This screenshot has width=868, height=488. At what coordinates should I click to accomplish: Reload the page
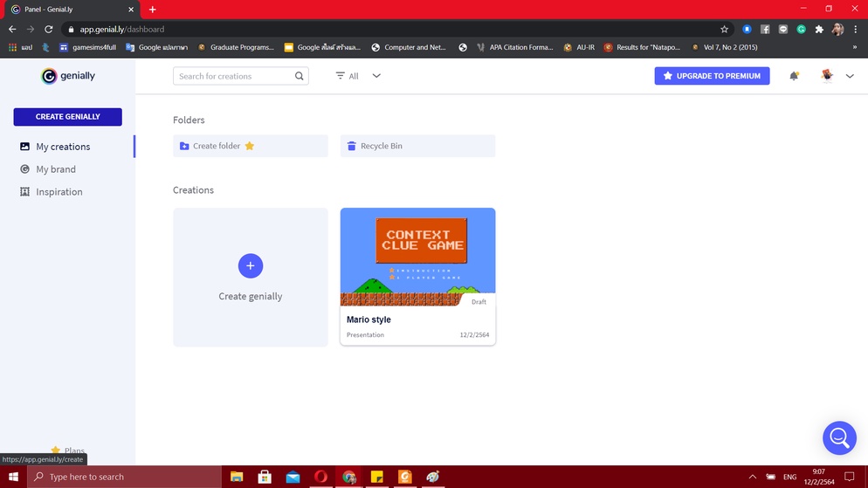click(49, 30)
